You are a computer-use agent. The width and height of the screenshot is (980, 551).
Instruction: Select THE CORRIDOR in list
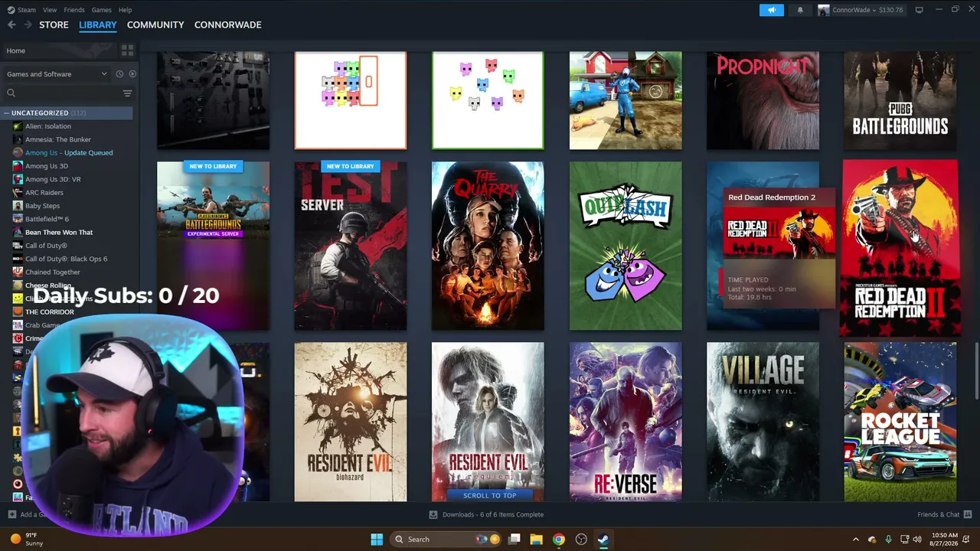pos(50,312)
